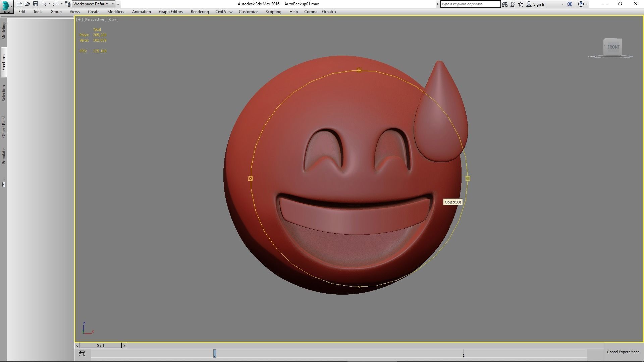Click the time slider 0 / 1 handle
644x362 pixels.
pos(101,346)
